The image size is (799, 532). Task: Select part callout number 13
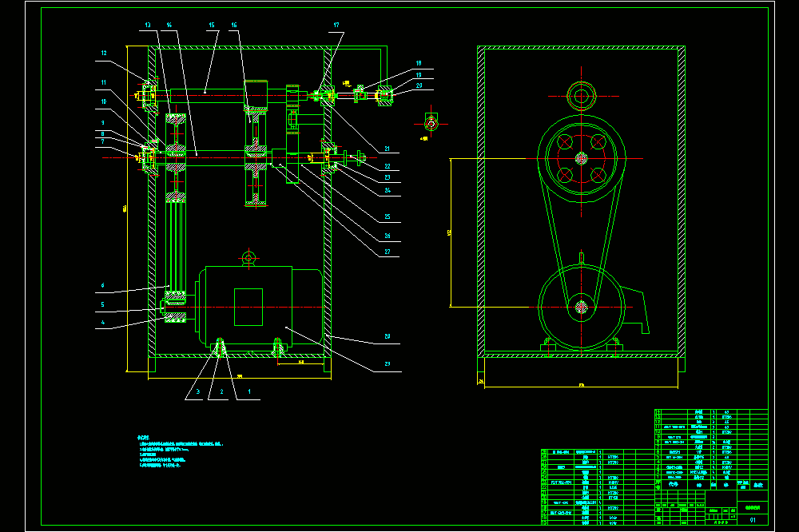(x=148, y=25)
